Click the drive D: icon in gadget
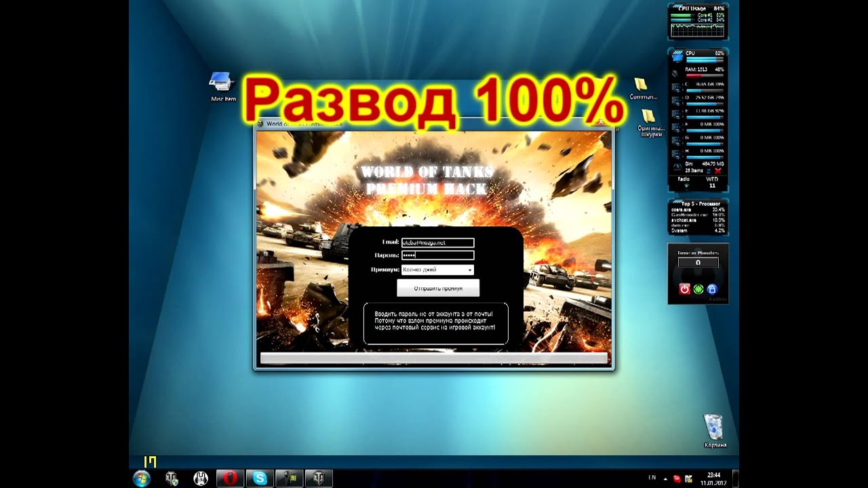868x488 pixels. tap(676, 101)
